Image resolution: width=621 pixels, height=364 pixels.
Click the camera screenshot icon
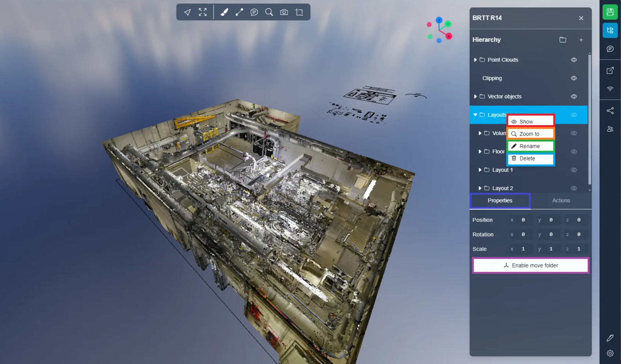pos(284,12)
